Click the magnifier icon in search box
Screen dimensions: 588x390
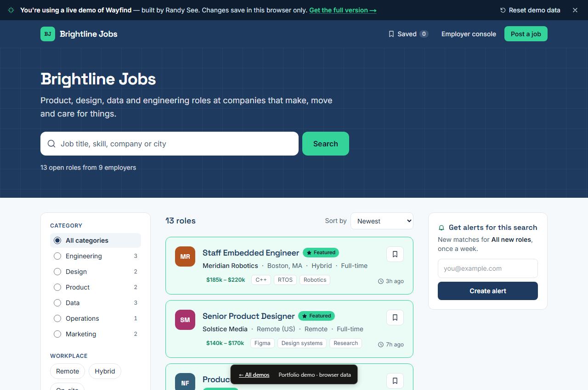(51, 144)
